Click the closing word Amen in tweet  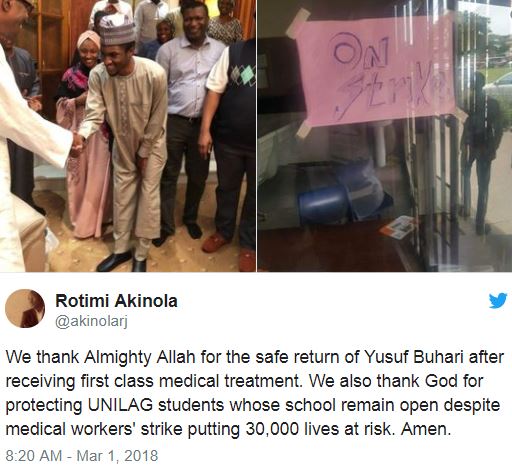[426, 429]
